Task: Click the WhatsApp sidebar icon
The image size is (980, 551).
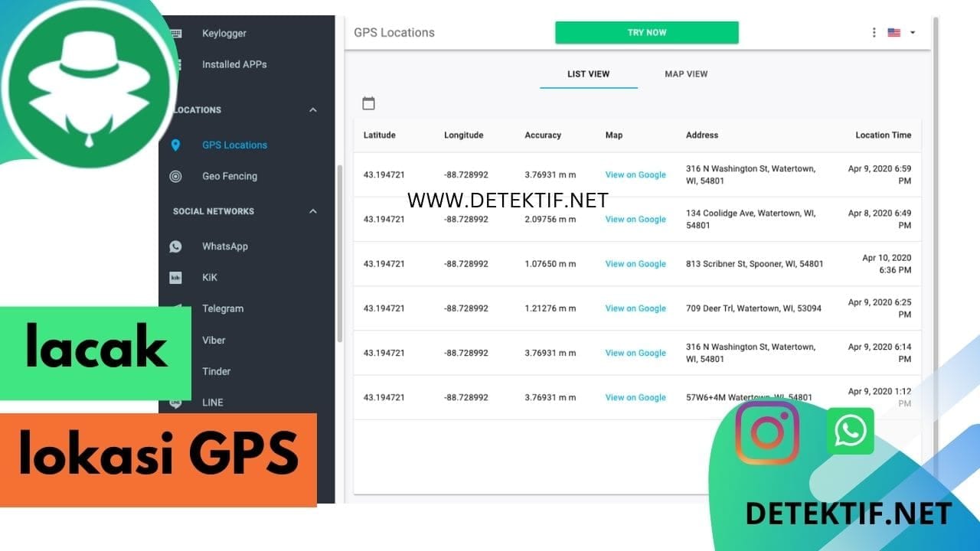Action: (175, 246)
